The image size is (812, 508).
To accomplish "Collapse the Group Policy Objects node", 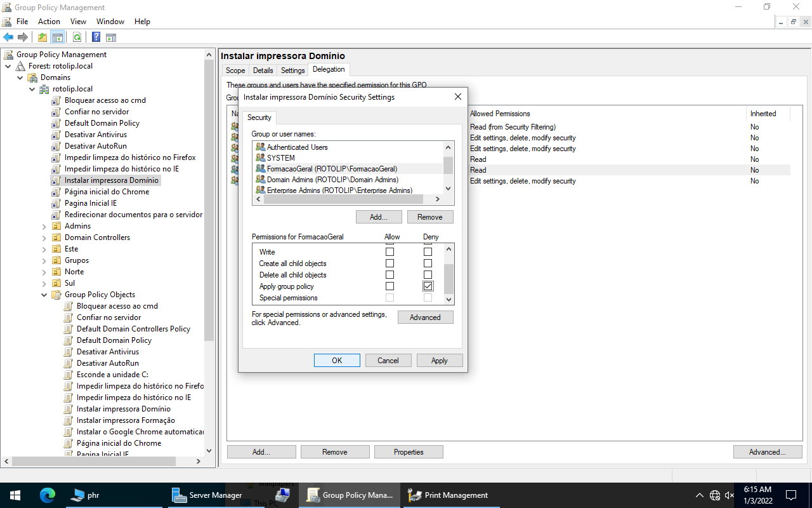I will (x=44, y=294).
